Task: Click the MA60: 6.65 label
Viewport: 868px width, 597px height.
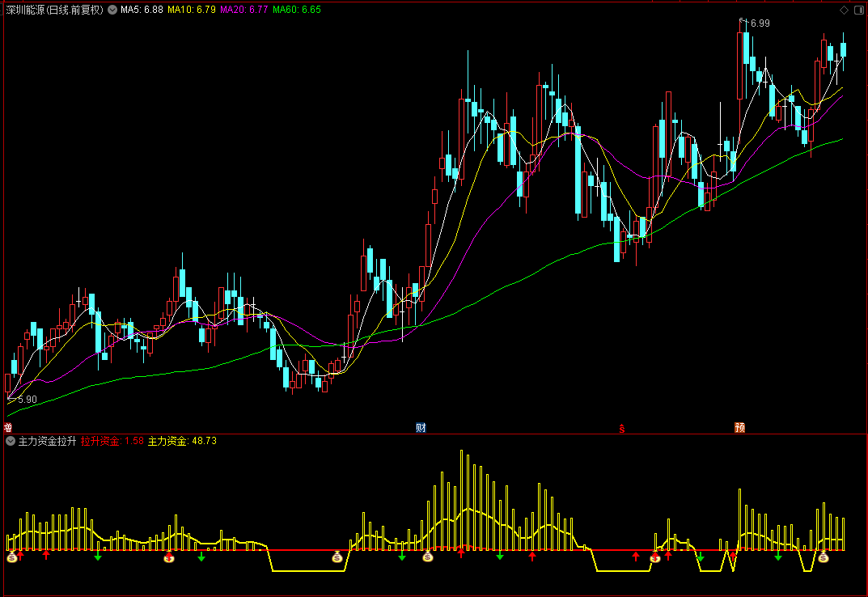Action: (x=297, y=10)
